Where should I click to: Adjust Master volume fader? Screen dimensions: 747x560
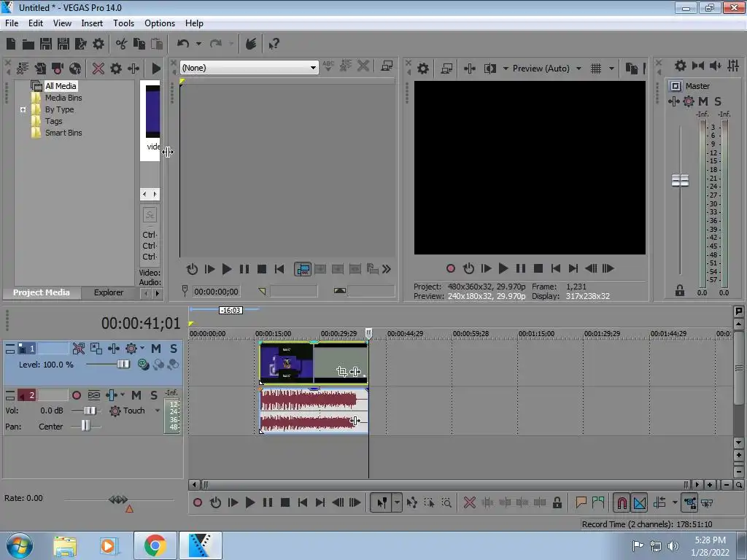click(x=680, y=180)
